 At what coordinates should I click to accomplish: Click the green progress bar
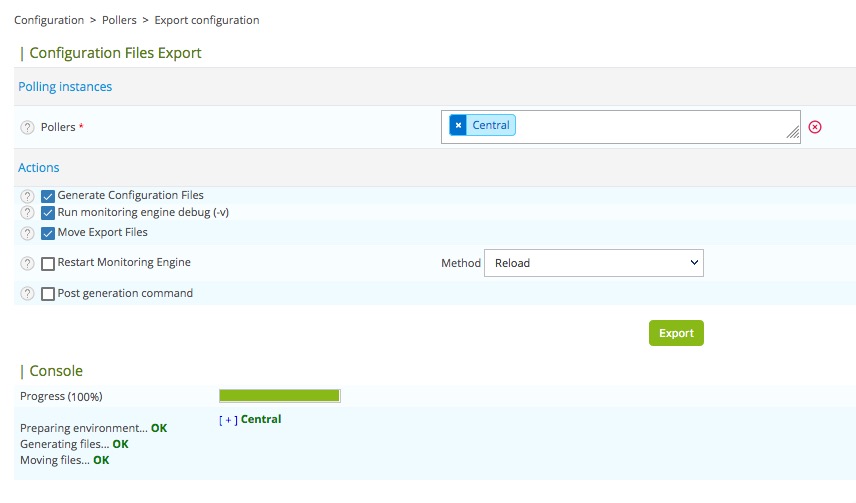coord(279,396)
